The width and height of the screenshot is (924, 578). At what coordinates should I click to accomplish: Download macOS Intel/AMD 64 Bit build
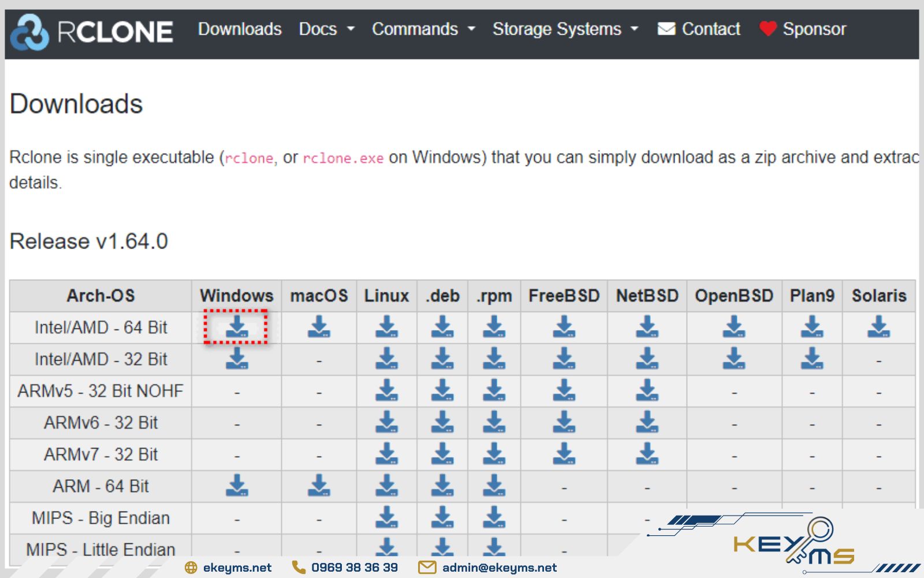click(x=319, y=327)
